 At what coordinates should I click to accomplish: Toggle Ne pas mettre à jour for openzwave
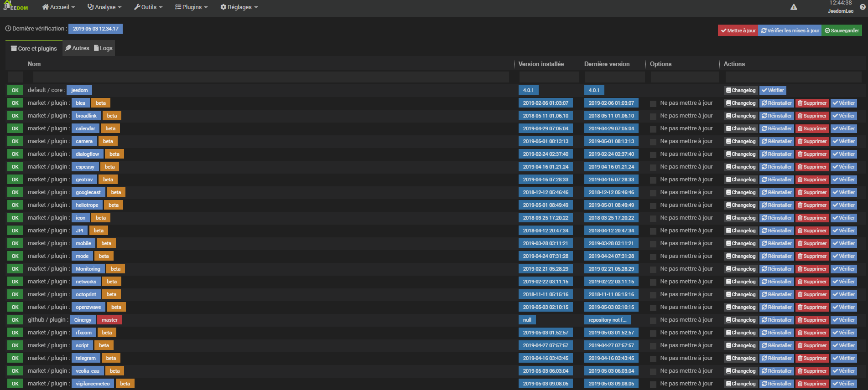pyautogui.click(x=653, y=308)
